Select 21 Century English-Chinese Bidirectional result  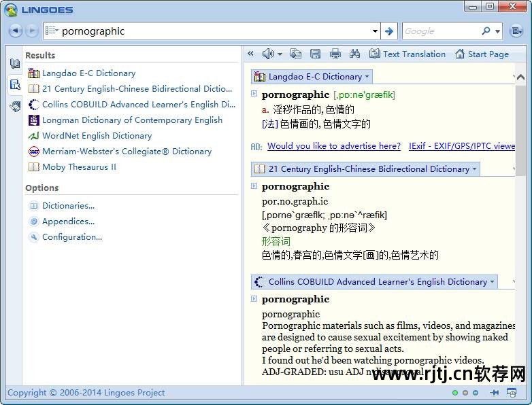(x=137, y=89)
